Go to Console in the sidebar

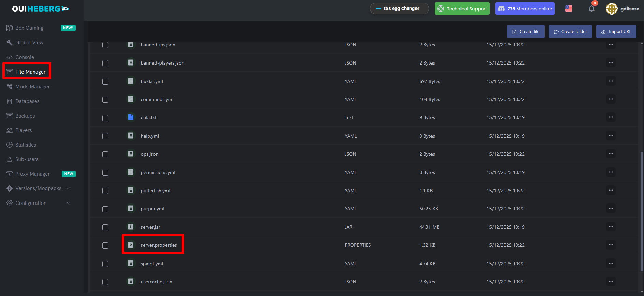click(25, 57)
